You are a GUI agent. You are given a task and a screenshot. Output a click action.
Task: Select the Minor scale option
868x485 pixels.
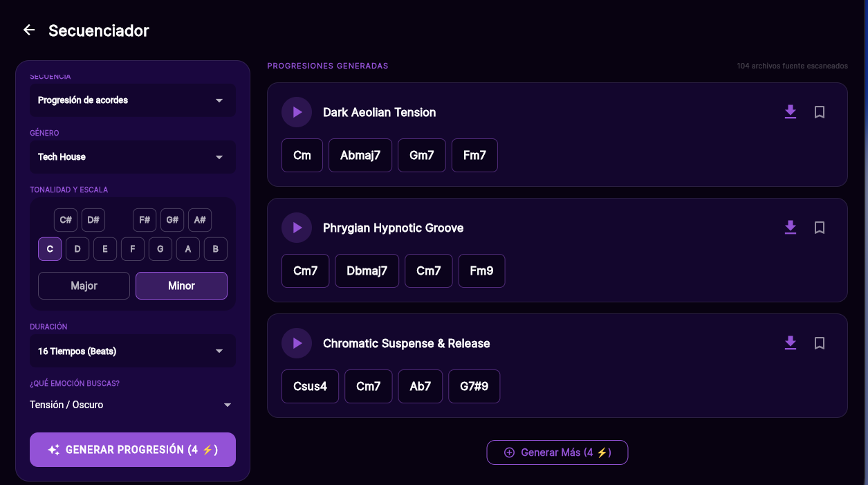point(181,286)
